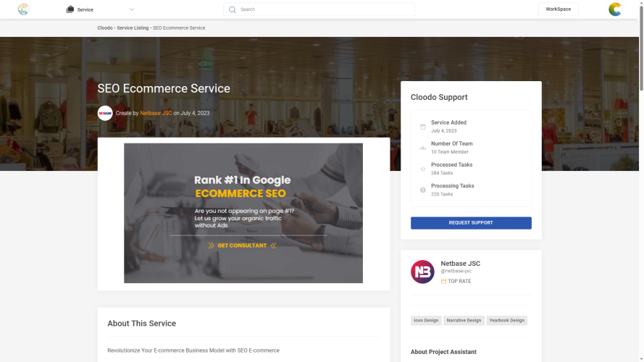Click the Netbase JSC NB logo
This screenshot has width=644, height=362.
[x=422, y=271]
